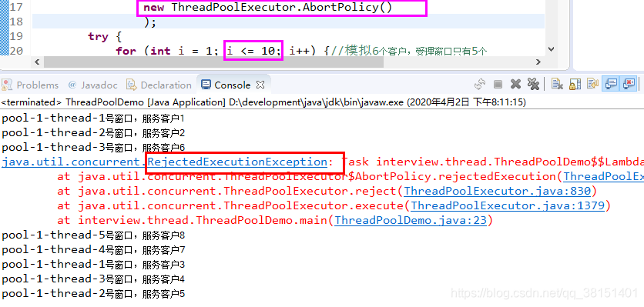Click the Clear Console icon

[557, 85]
